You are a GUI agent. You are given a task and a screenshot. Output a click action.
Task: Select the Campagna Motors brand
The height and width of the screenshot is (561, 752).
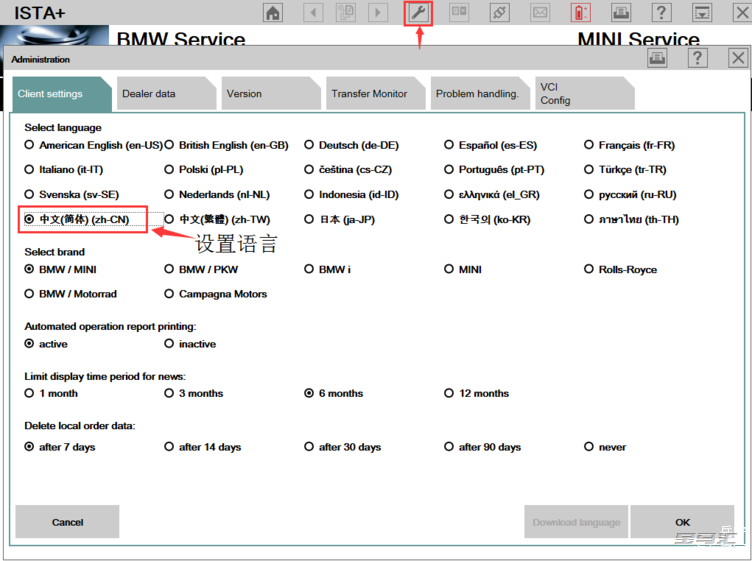[216, 294]
